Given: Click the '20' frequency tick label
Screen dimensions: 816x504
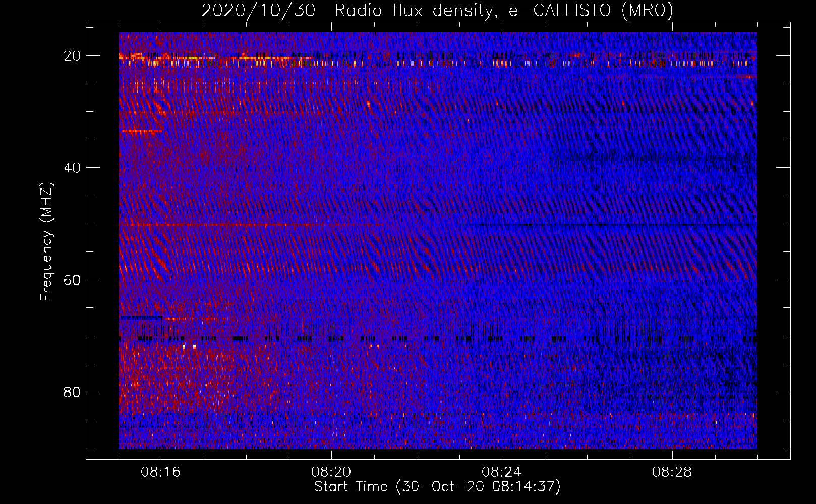Looking at the screenshot, I should click(x=72, y=56).
